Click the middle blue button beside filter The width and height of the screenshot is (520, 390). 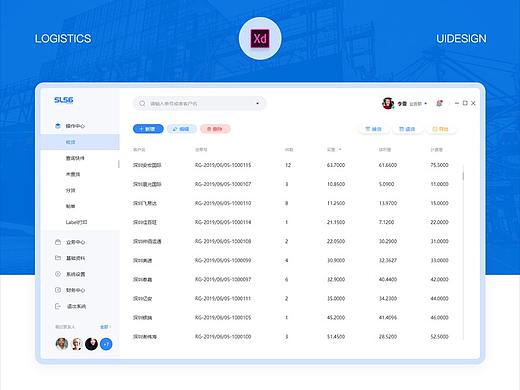point(407,129)
